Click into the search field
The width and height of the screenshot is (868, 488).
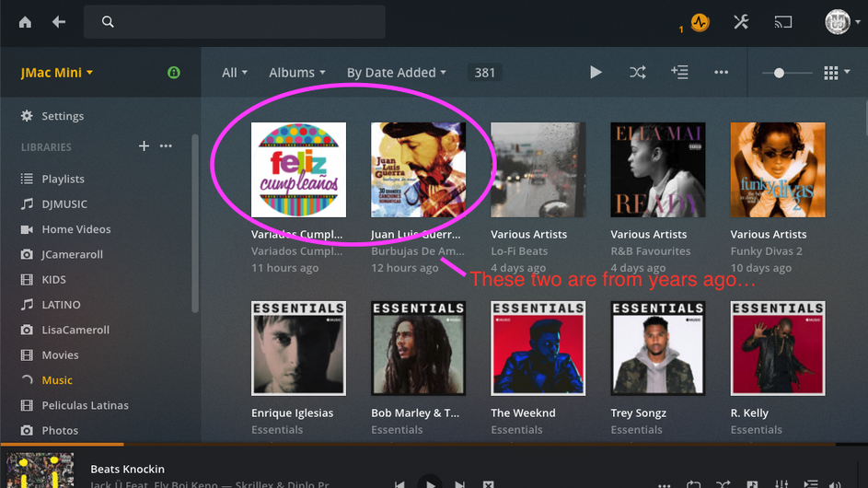pyautogui.click(x=234, y=22)
